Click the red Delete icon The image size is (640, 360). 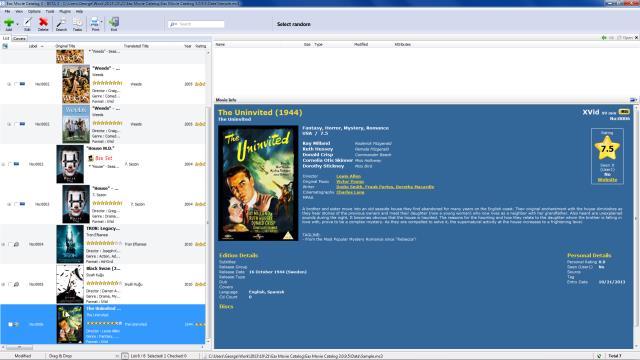click(43, 22)
